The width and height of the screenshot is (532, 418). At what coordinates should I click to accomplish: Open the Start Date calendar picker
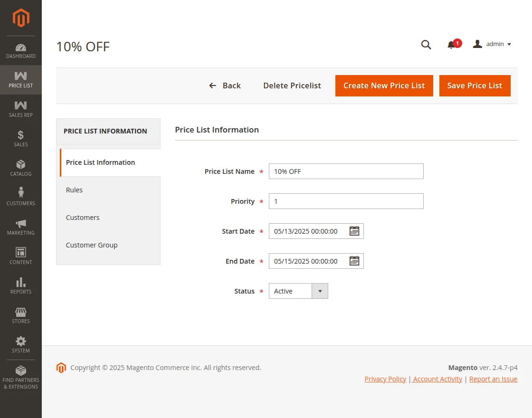(354, 231)
